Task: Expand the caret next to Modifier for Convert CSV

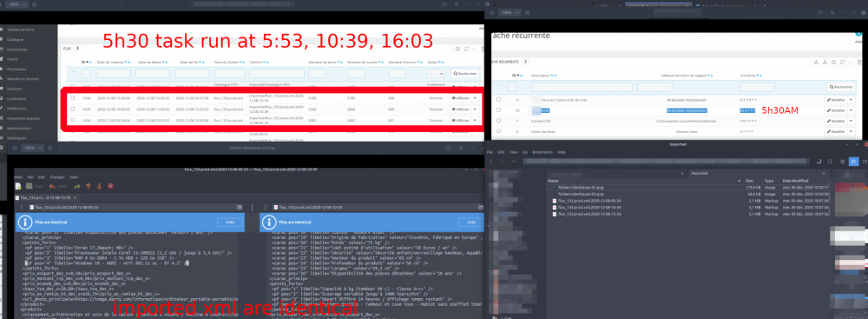Action: [x=852, y=121]
